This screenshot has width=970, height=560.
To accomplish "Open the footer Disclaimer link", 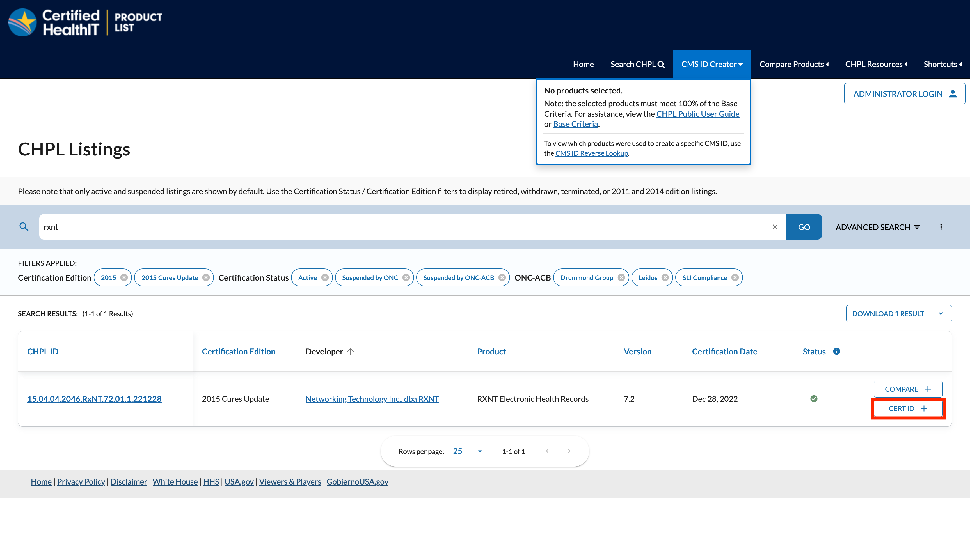I will click(x=129, y=481).
